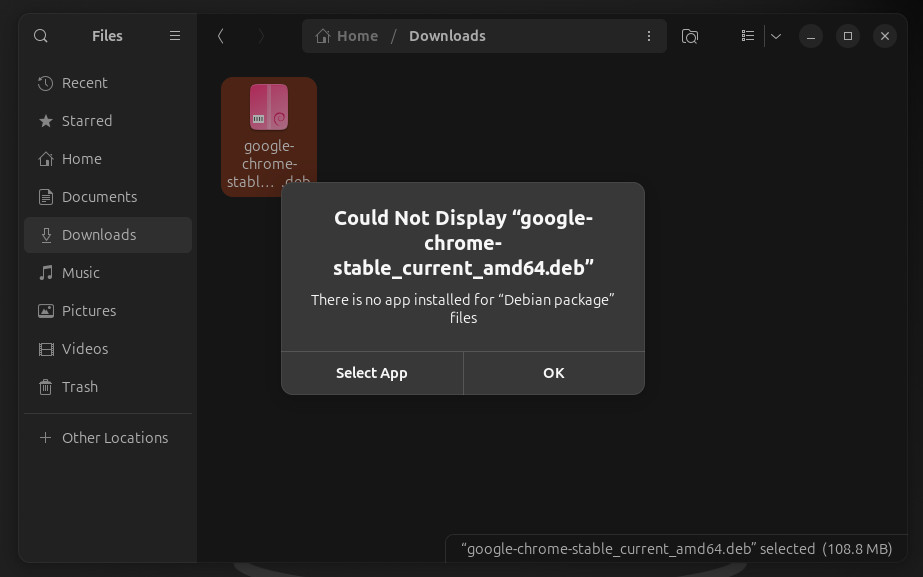Image resolution: width=923 pixels, height=577 pixels.
Task: Click the search-in-folder icon
Action: (689, 36)
